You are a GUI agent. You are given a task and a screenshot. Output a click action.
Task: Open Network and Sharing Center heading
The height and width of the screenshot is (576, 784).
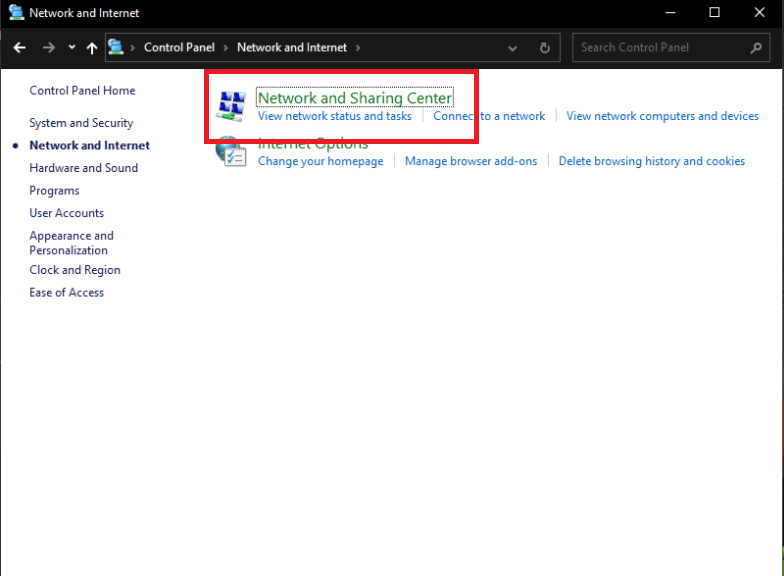click(x=355, y=98)
